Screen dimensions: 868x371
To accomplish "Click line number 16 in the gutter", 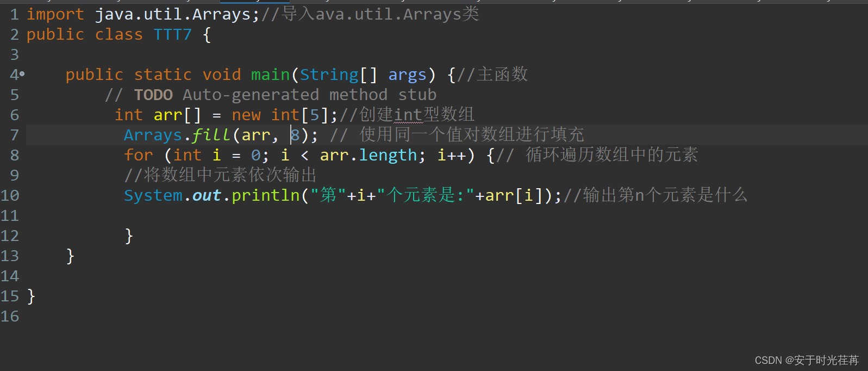I will [x=10, y=316].
